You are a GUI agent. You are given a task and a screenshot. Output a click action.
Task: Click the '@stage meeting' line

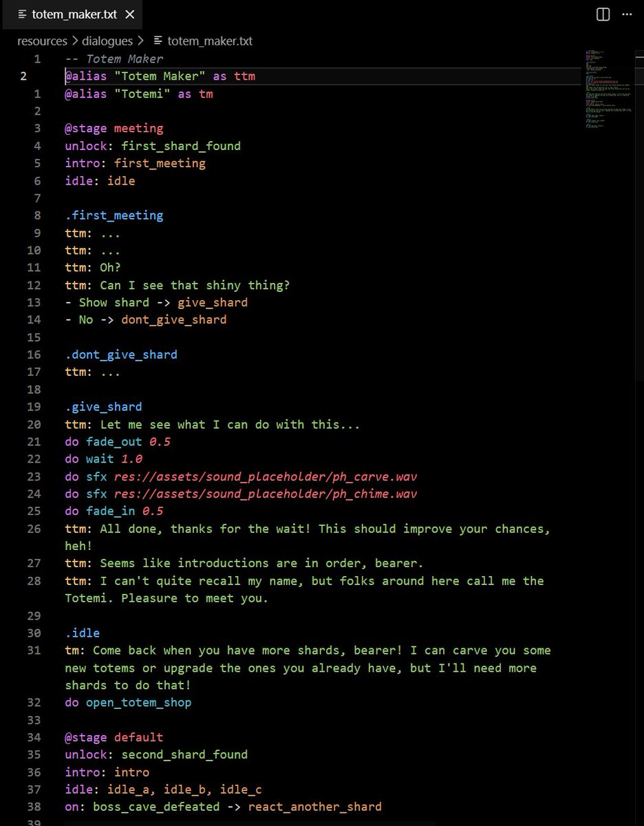click(114, 128)
